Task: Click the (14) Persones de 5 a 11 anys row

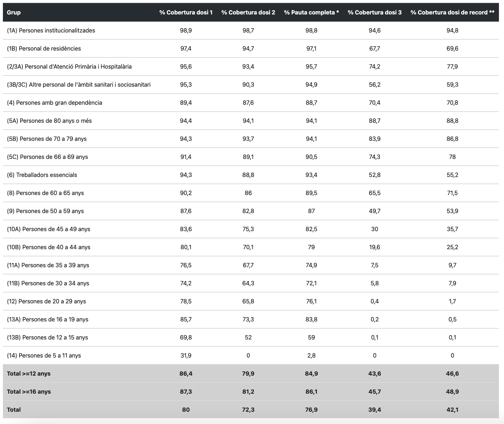Action: tap(44, 355)
